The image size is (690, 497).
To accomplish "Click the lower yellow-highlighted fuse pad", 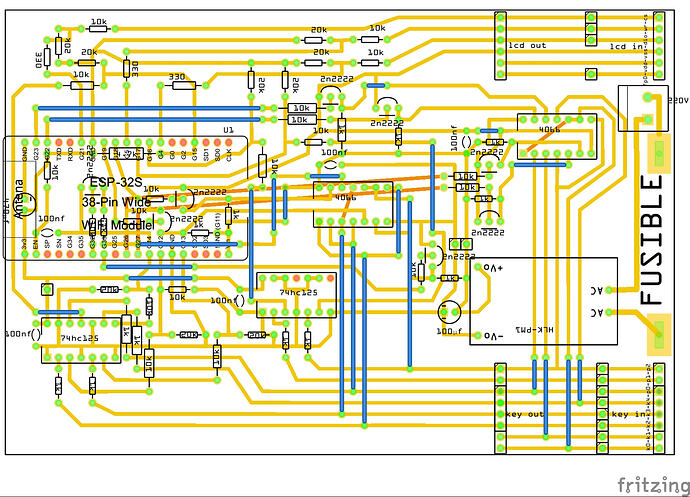I will (x=659, y=334).
